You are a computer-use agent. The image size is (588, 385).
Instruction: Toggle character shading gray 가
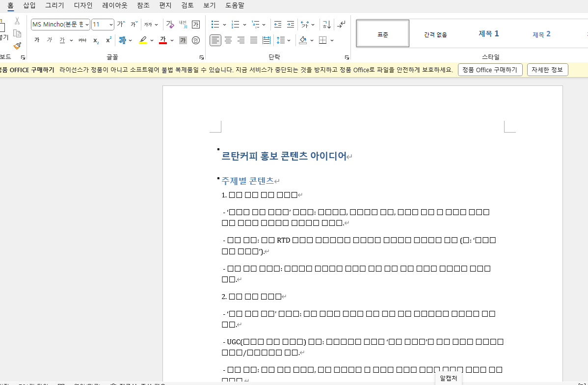coord(183,40)
